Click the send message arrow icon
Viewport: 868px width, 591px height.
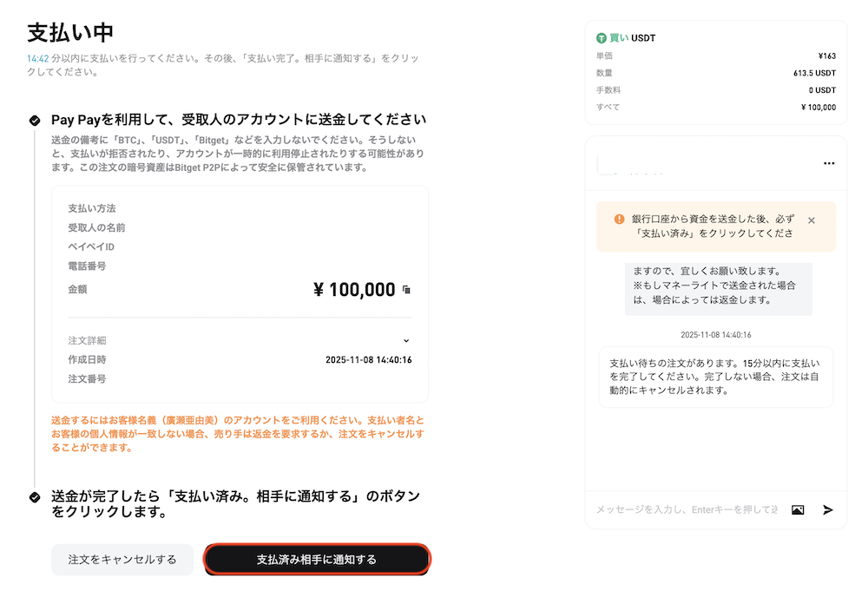(828, 509)
